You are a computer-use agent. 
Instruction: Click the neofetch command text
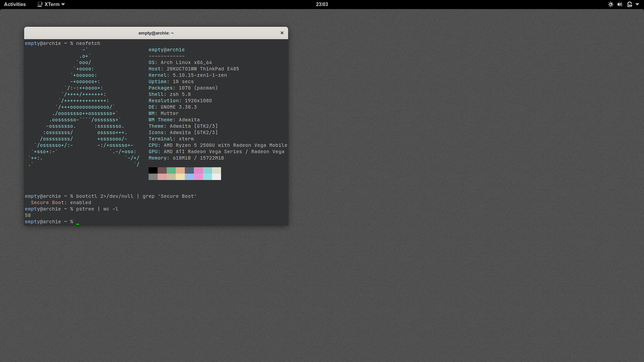tap(88, 43)
